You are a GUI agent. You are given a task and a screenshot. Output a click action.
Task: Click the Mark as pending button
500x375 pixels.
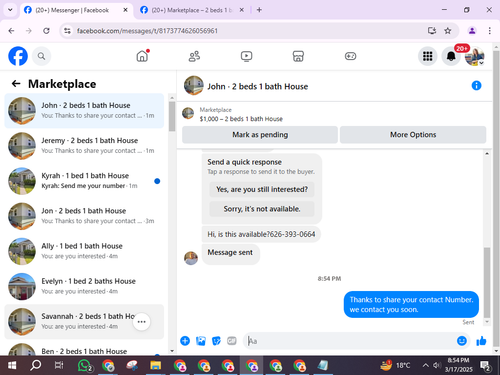(260, 135)
